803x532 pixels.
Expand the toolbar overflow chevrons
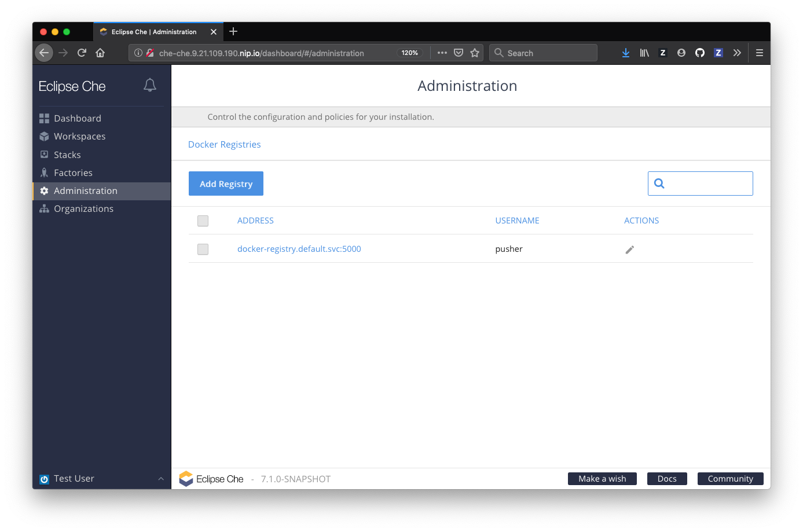pos(737,53)
